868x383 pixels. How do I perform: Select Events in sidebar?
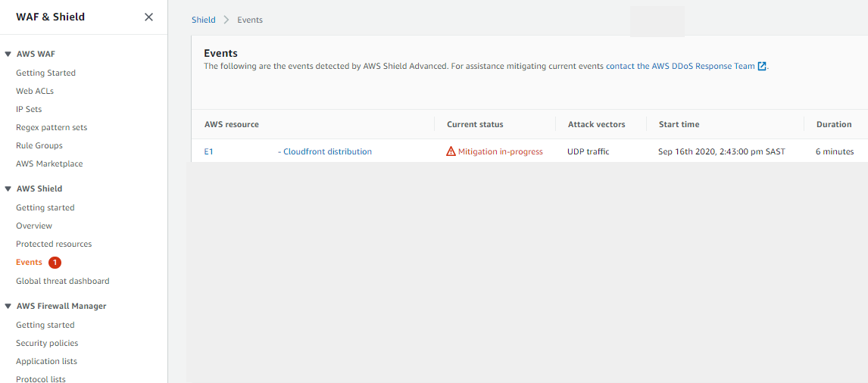[x=29, y=263]
